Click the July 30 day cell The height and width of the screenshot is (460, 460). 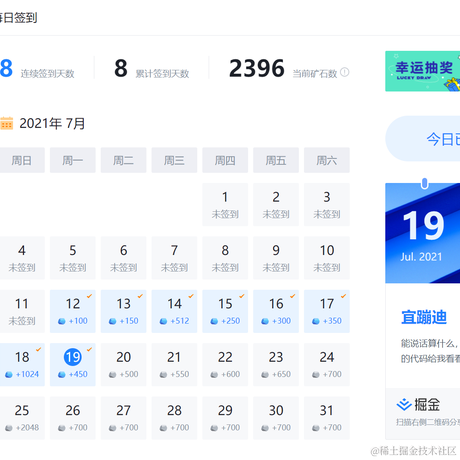click(x=276, y=418)
